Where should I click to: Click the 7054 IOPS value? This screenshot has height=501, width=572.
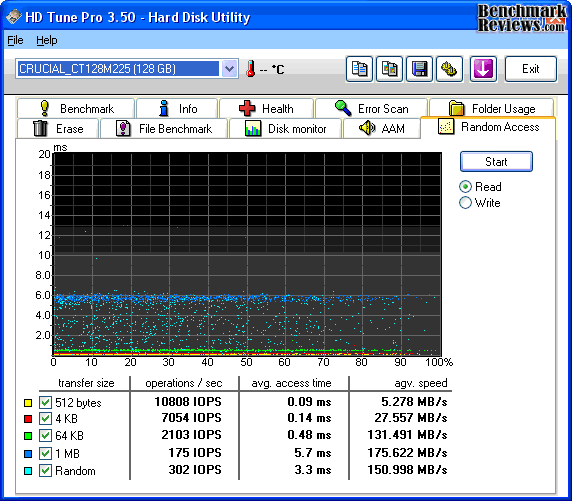coord(192,418)
